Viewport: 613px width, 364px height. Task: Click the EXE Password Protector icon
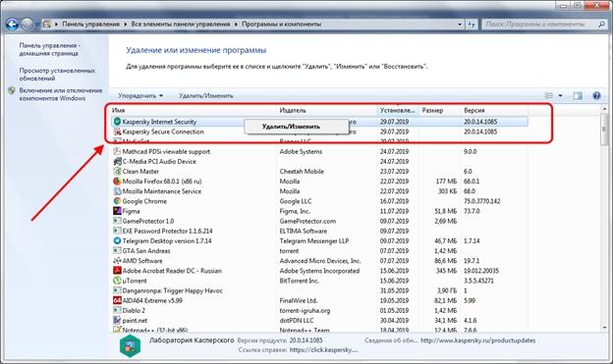tap(117, 231)
